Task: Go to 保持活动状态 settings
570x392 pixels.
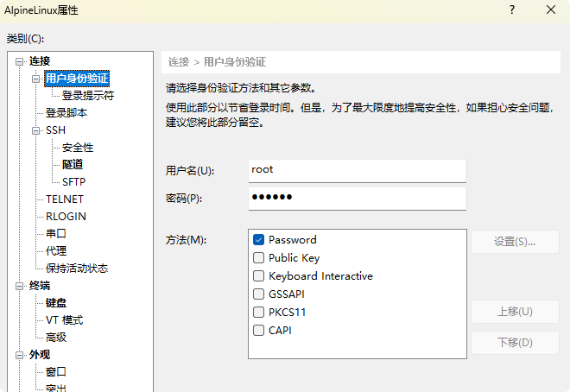Action: (x=77, y=269)
